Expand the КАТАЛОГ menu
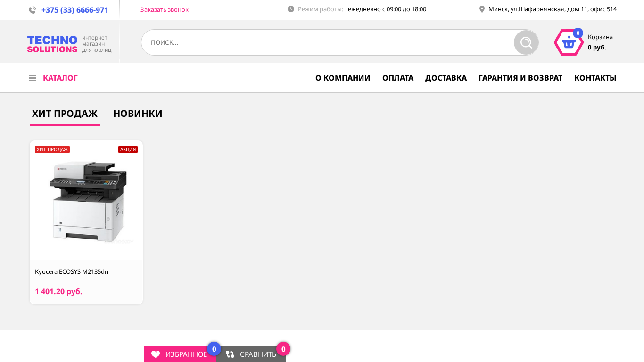This screenshot has width=644, height=362. tap(60, 78)
